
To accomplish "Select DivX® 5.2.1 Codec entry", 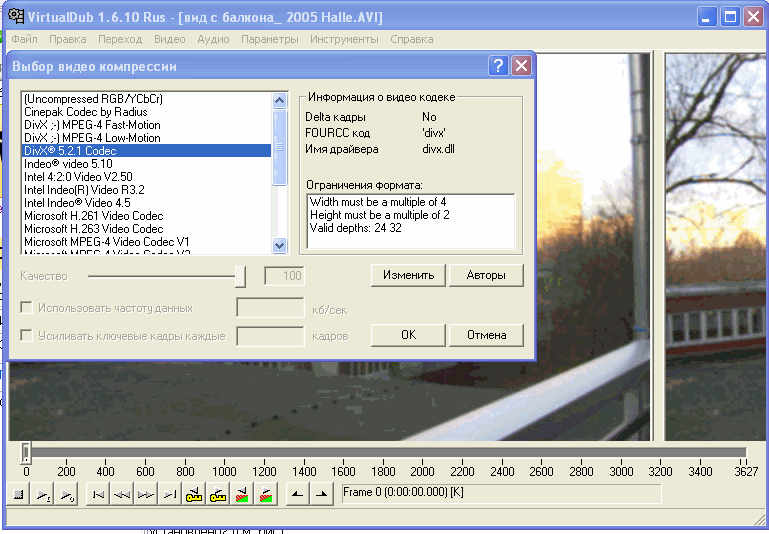I will (147, 151).
